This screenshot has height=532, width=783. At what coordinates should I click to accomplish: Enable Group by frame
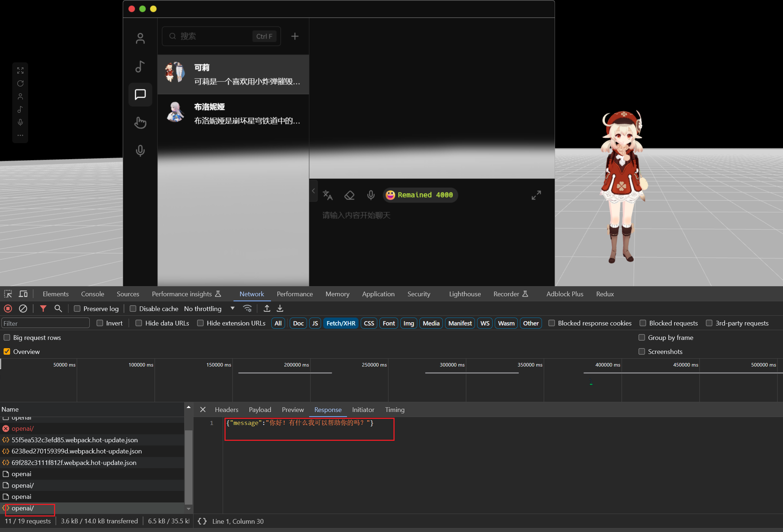click(x=642, y=338)
